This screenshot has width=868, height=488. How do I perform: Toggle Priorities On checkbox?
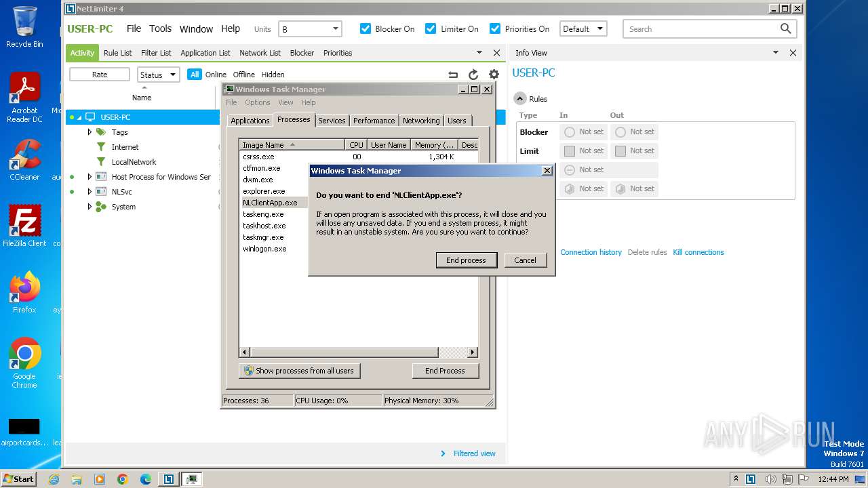click(x=495, y=28)
